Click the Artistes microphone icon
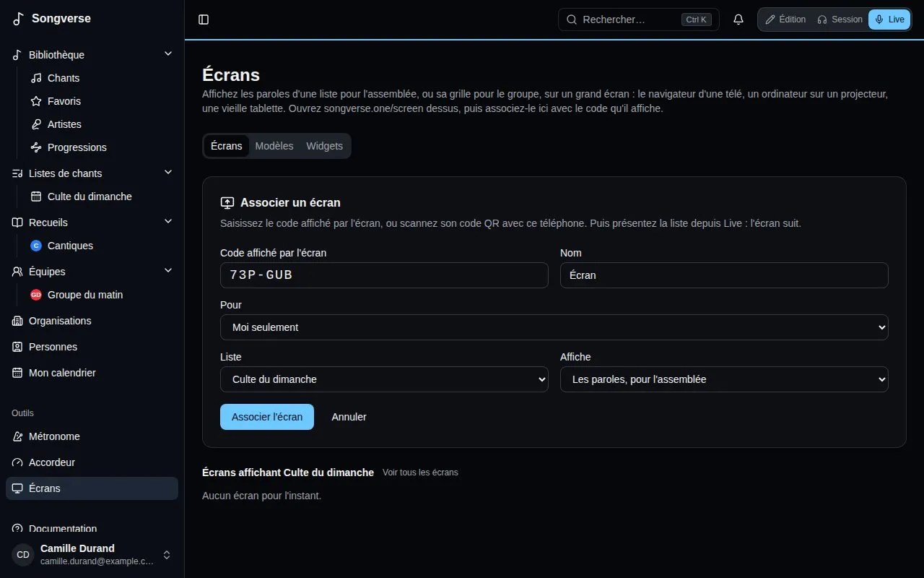Screen dimensions: 924x578 click(36, 124)
